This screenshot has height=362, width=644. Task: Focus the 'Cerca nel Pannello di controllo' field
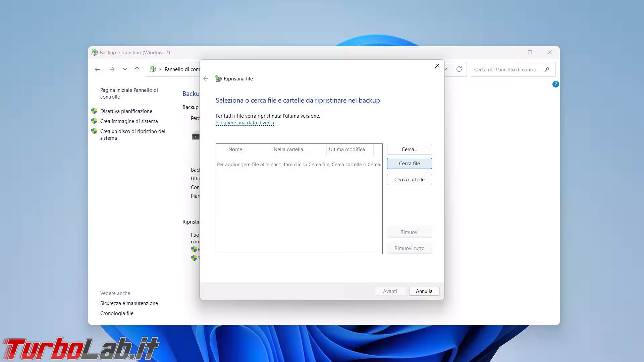(x=506, y=70)
